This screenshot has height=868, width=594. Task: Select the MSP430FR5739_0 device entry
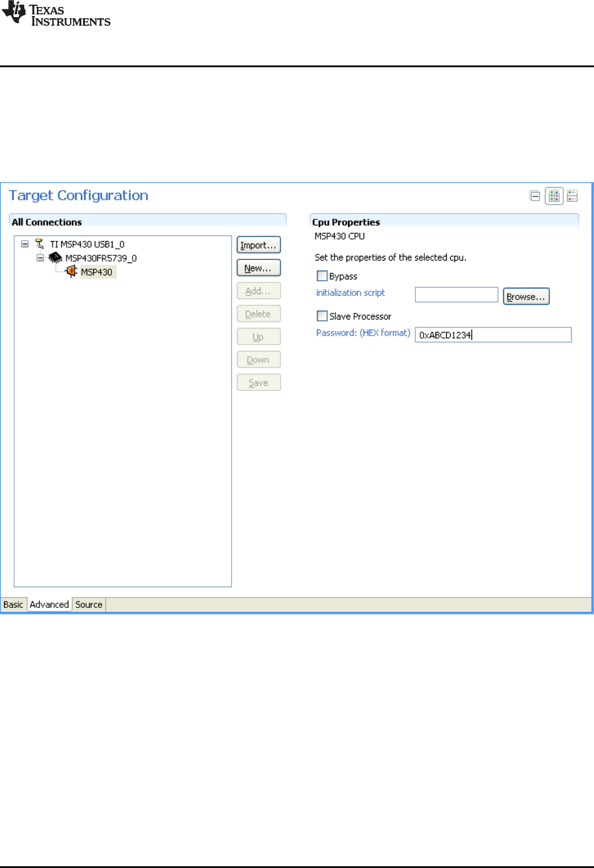tap(101, 258)
